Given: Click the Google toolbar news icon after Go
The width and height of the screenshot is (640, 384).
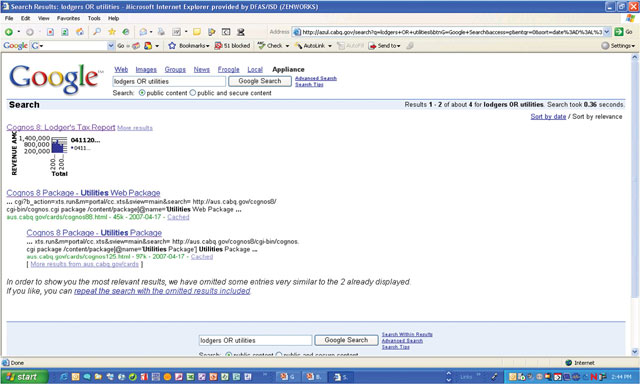Looking at the screenshot, I should [x=136, y=46].
